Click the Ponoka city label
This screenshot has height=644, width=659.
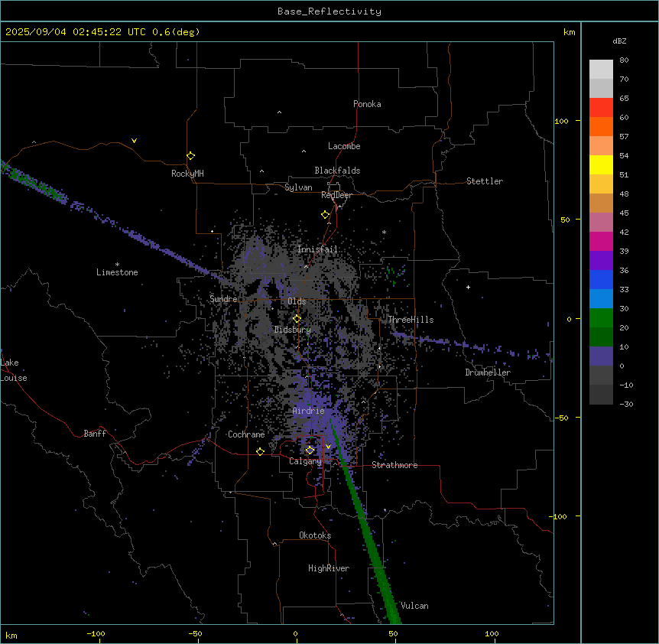(x=367, y=104)
